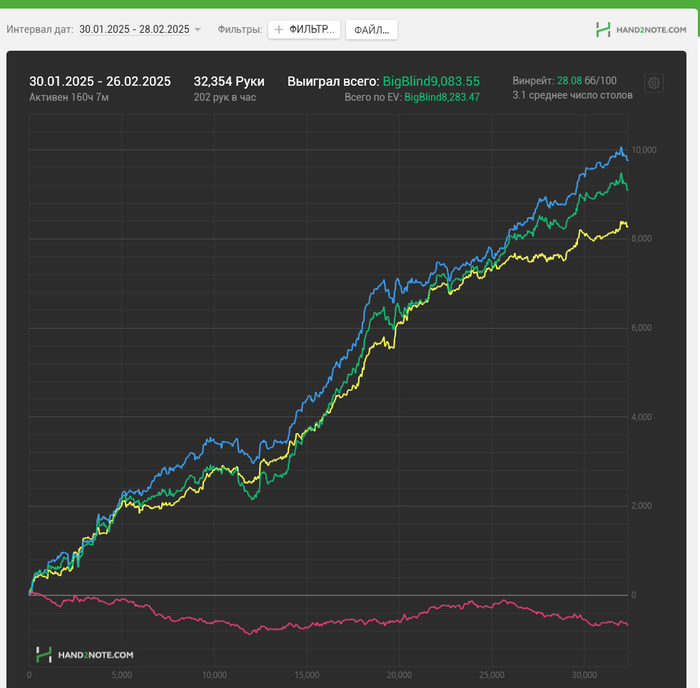
Task: Click the 6,000 y-axis label
Action: (642, 328)
